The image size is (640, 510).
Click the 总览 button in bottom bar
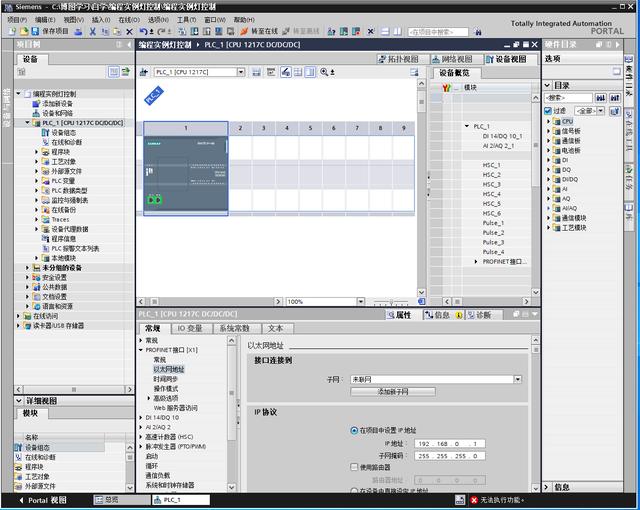point(122,500)
